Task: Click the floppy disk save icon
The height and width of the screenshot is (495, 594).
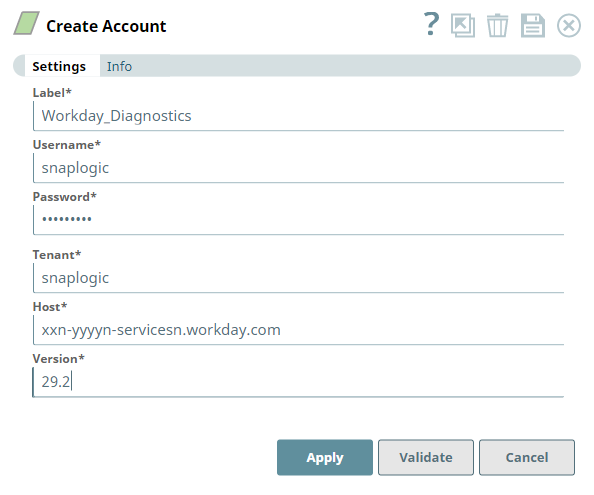Action: tap(533, 25)
